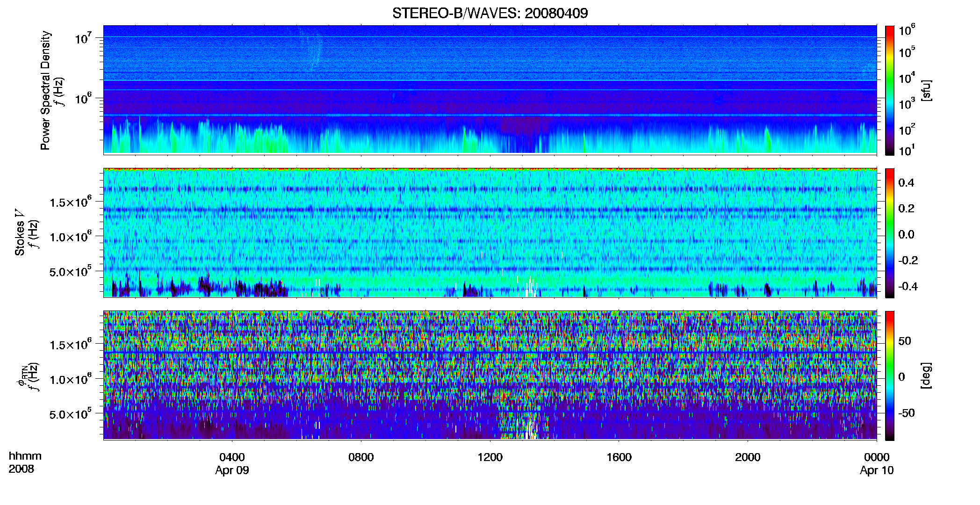Click the 2000 time tick label
Viewport: 980px width, 505px height.
[748, 457]
